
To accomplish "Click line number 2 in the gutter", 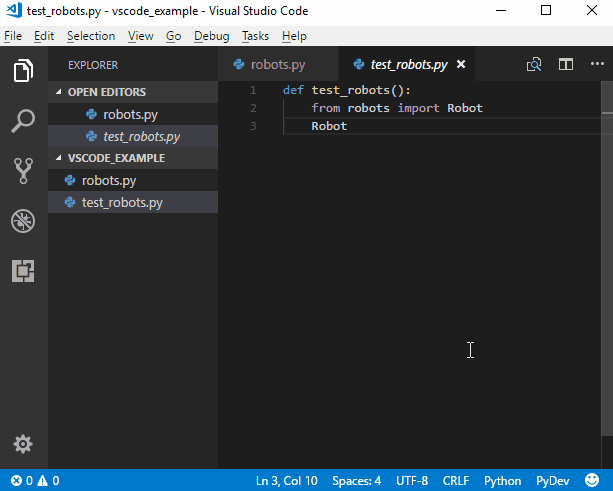I will pyautogui.click(x=253, y=108).
